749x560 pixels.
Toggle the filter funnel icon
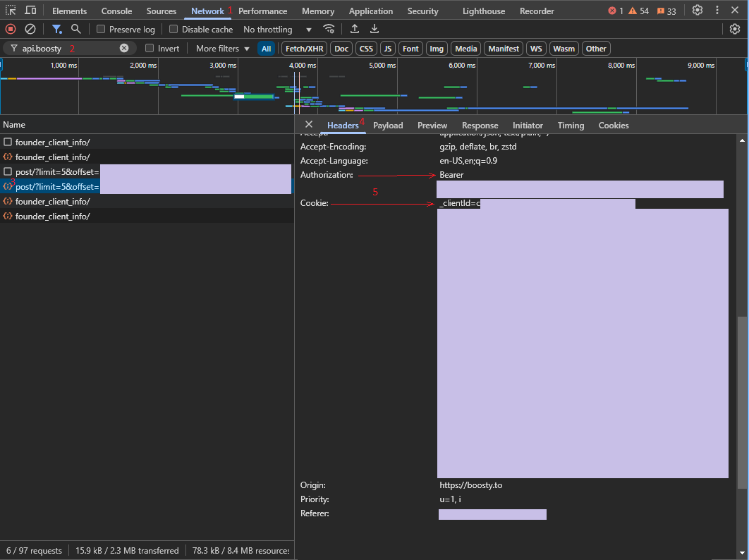(57, 29)
